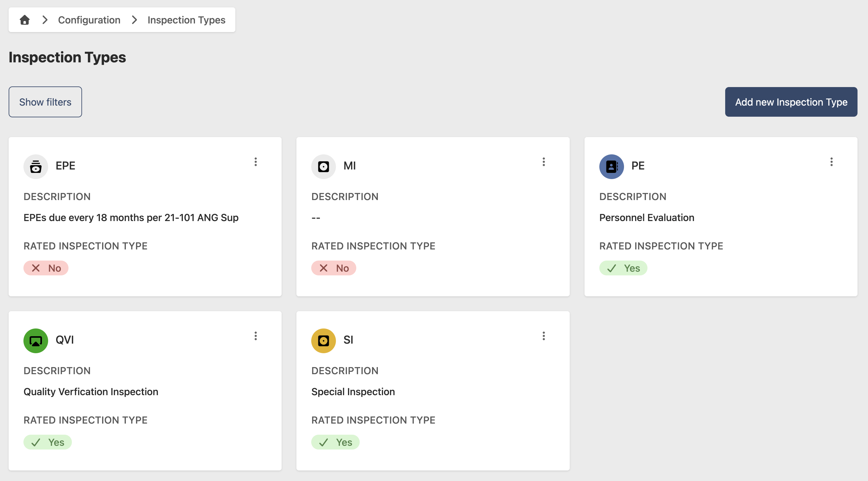This screenshot has width=868, height=481.
Task: Click the EPE rated 'No' badge
Action: coord(46,268)
